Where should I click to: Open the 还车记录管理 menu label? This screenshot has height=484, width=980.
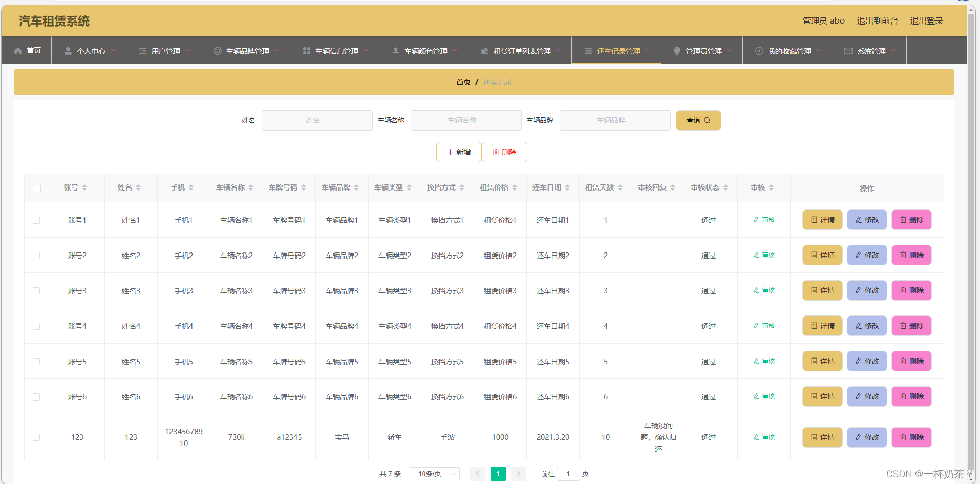[619, 51]
